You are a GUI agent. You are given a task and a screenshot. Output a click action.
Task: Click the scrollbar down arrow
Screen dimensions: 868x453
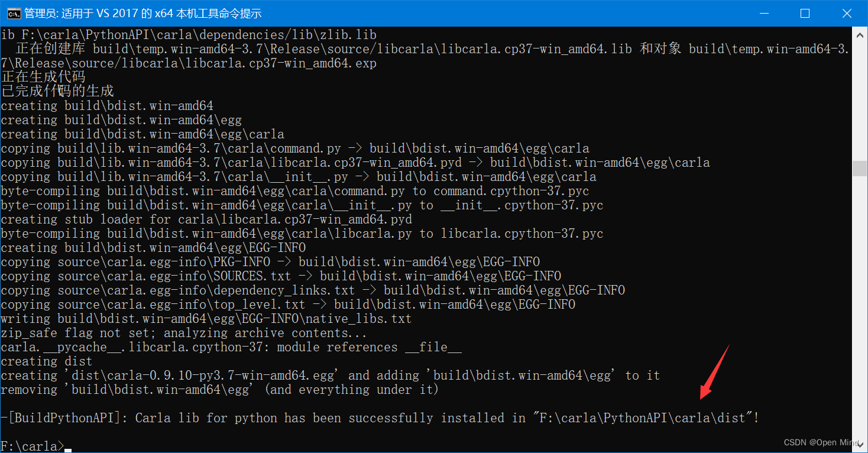click(x=860, y=442)
